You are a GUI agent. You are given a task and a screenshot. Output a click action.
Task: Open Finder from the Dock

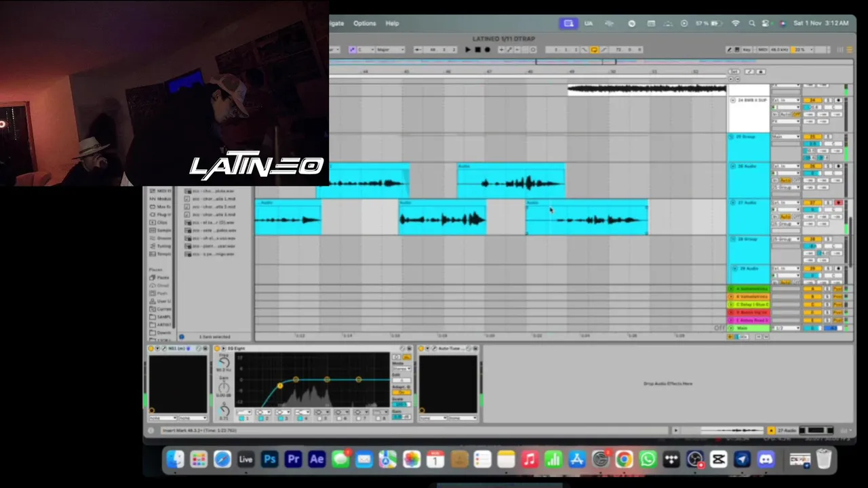pos(175,460)
